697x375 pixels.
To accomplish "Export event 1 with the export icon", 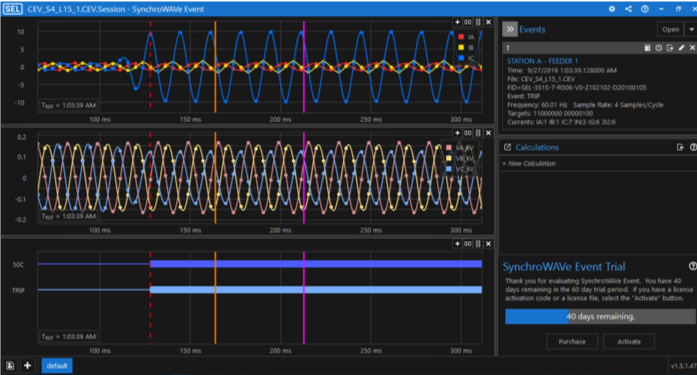I will (x=670, y=48).
